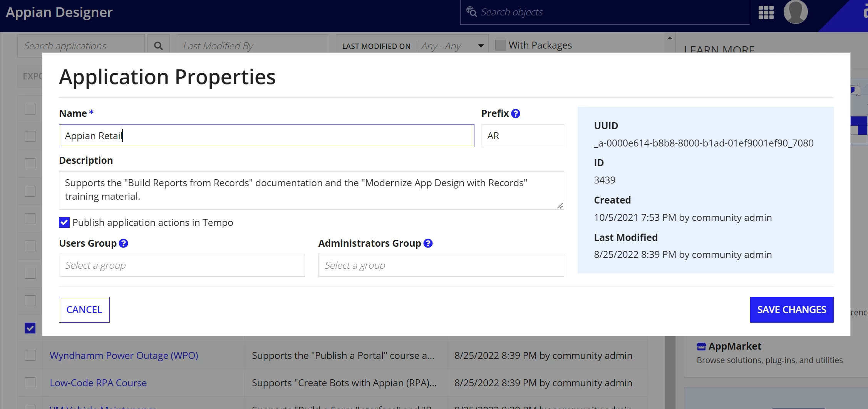Click Administrators Group help icon

[428, 243]
